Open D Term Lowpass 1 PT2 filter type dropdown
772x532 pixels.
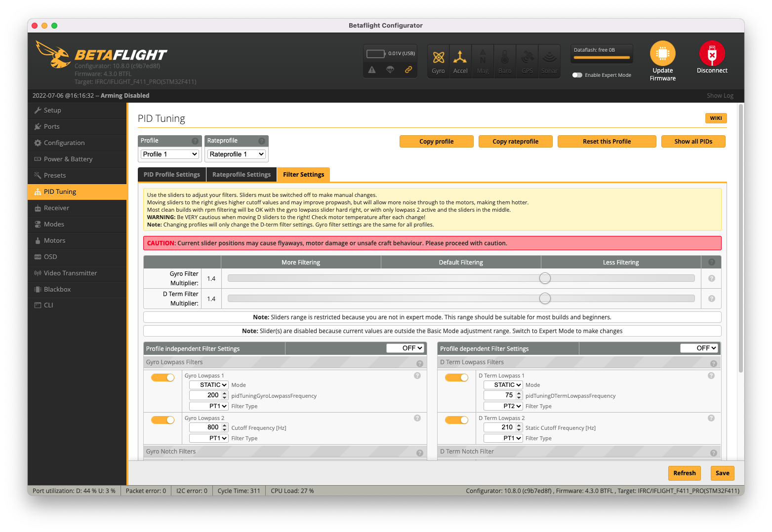tap(503, 406)
